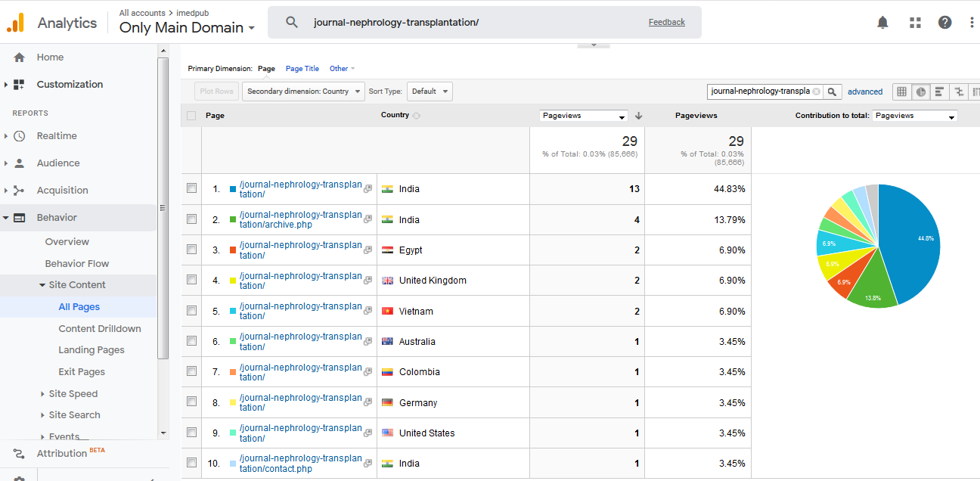This screenshot has height=481, width=980.
Task: Open Landing Pages in the sidebar
Action: (x=91, y=350)
